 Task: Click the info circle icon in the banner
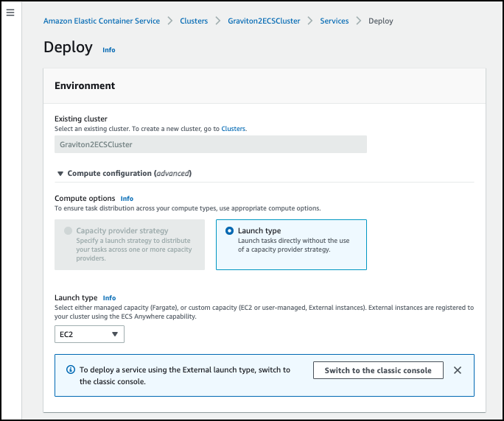coord(71,369)
